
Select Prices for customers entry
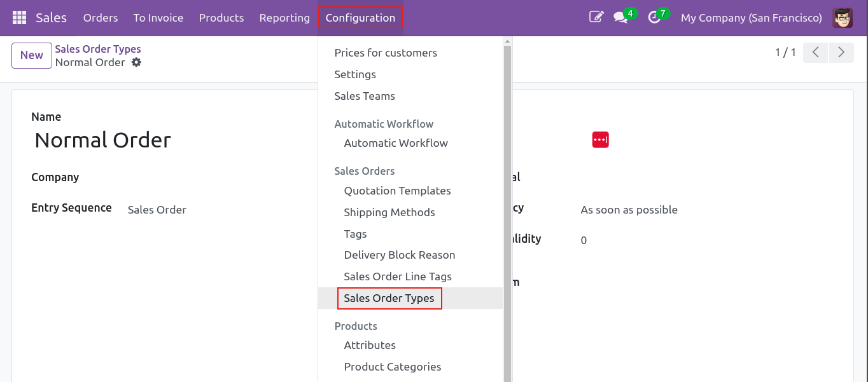pos(410,53)
